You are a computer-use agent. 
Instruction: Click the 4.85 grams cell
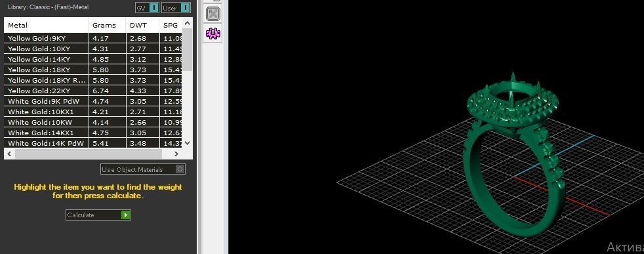(x=107, y=59)
